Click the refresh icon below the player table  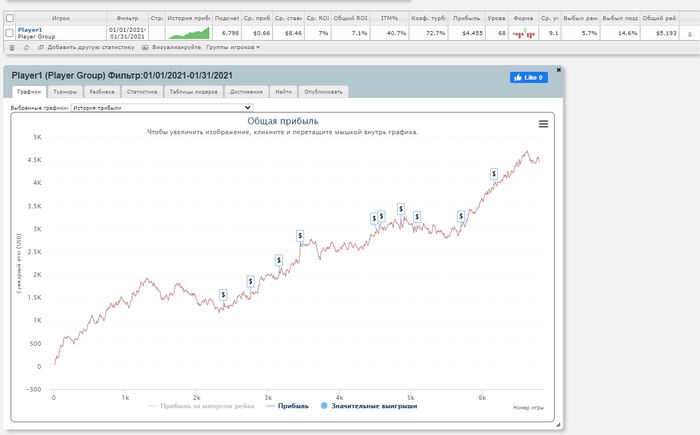click(26, 47)
